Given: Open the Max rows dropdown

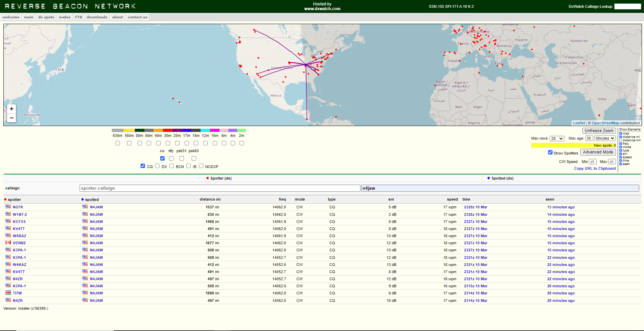Looking at the screenshot, I should (x=557, y=139).
